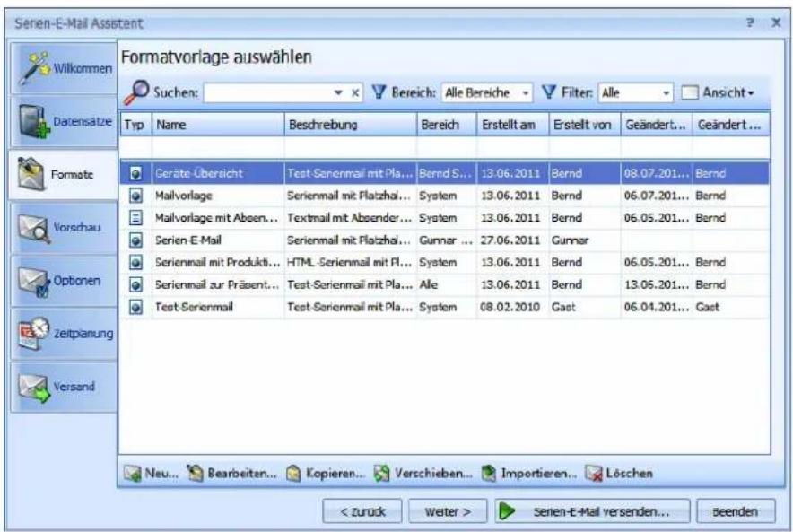
Task: Click the type icon of Serien-E-Mail row
Action: 135,240
